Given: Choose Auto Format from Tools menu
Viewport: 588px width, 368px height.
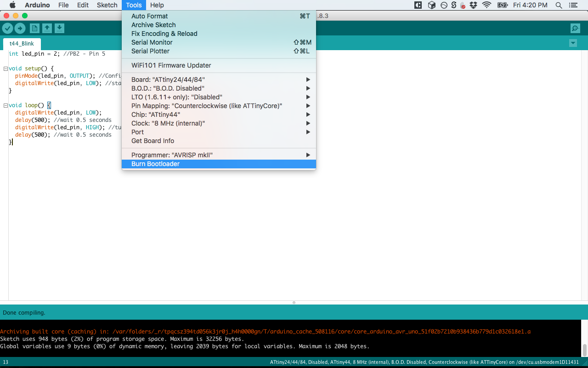Looking at the screenshot, I should pyautogui.click(x=219, y=16).
